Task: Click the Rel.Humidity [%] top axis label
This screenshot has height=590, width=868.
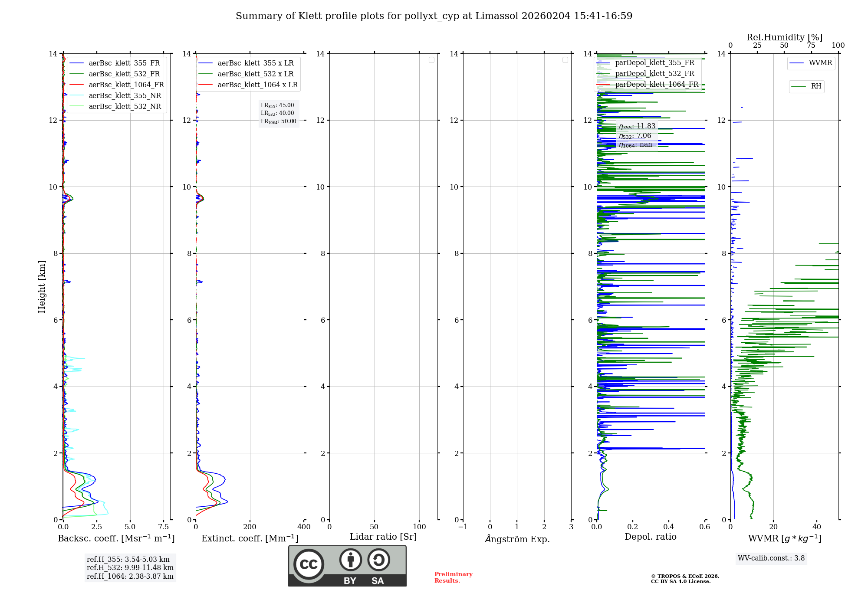Action: [x=784, y=37]
